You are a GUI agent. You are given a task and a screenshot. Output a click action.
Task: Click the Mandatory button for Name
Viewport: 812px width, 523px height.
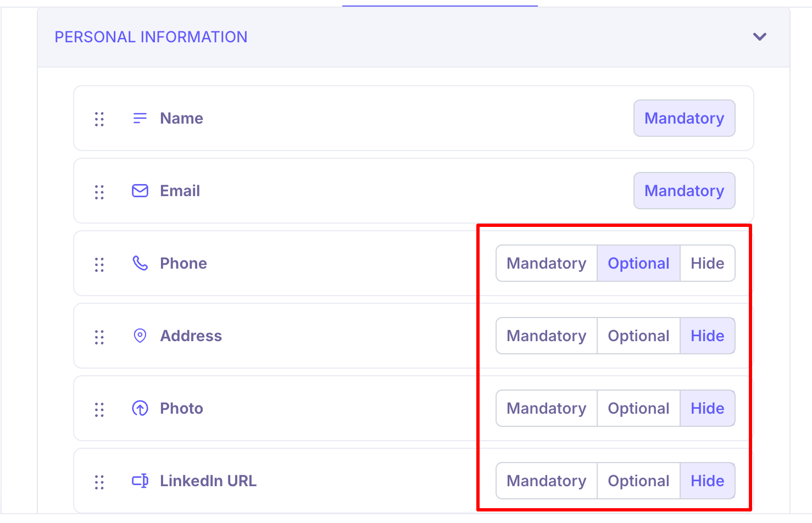pyautogui.click(x=684, y=118)
